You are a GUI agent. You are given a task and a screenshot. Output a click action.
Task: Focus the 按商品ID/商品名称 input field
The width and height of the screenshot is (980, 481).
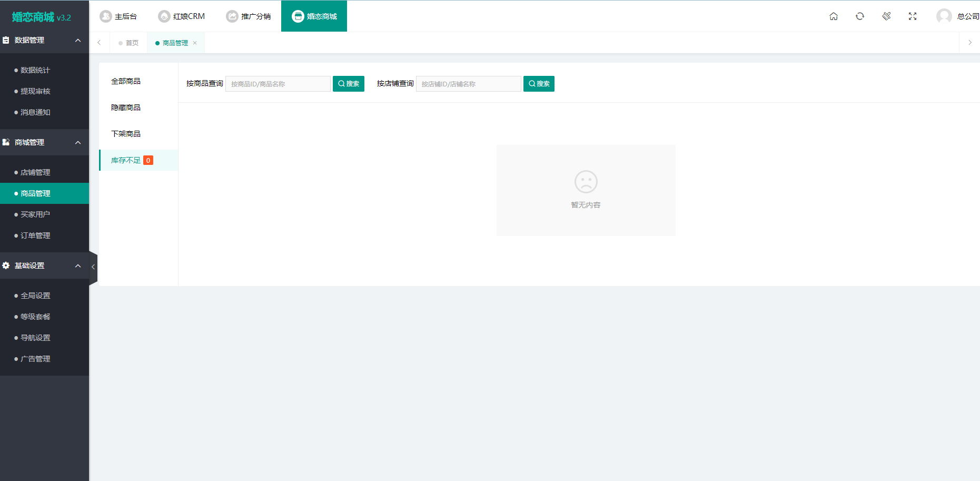pyautogui.click(x=278, y=84)
